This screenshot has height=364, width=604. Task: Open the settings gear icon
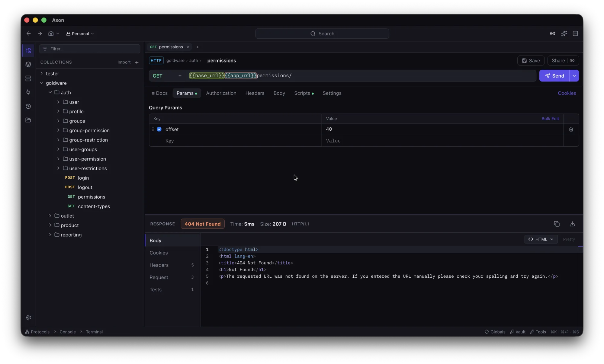coord(28,318)
